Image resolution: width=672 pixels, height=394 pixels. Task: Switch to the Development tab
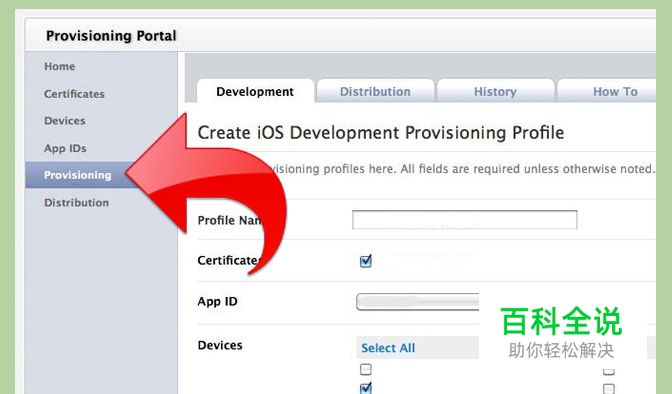[x=255, y=91]
